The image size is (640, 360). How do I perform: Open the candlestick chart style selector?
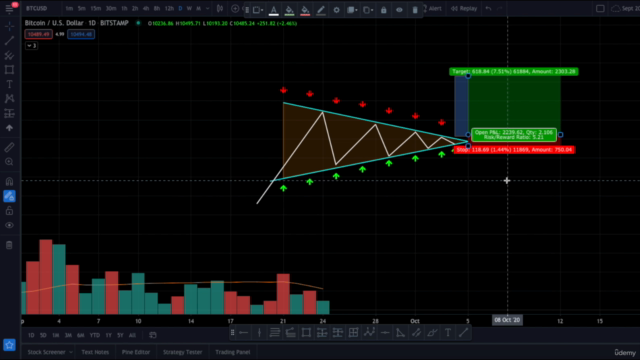click(220, 9)
